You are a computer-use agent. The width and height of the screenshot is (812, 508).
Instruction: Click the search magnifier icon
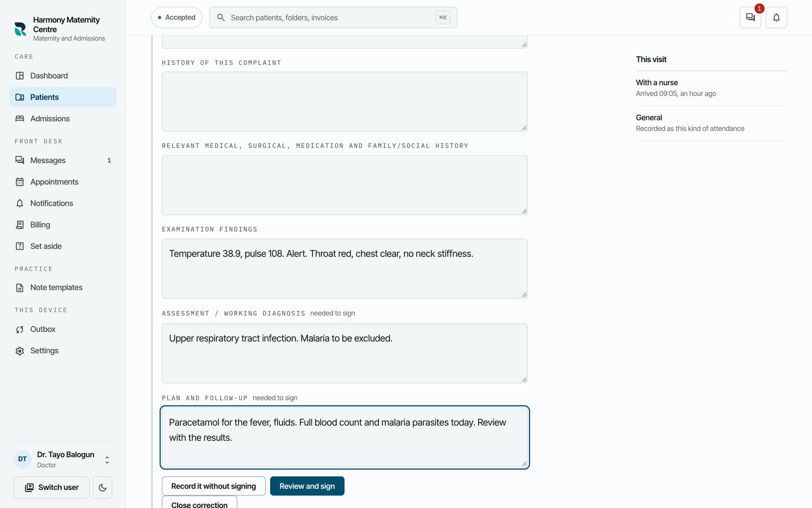tap(221, 17)
